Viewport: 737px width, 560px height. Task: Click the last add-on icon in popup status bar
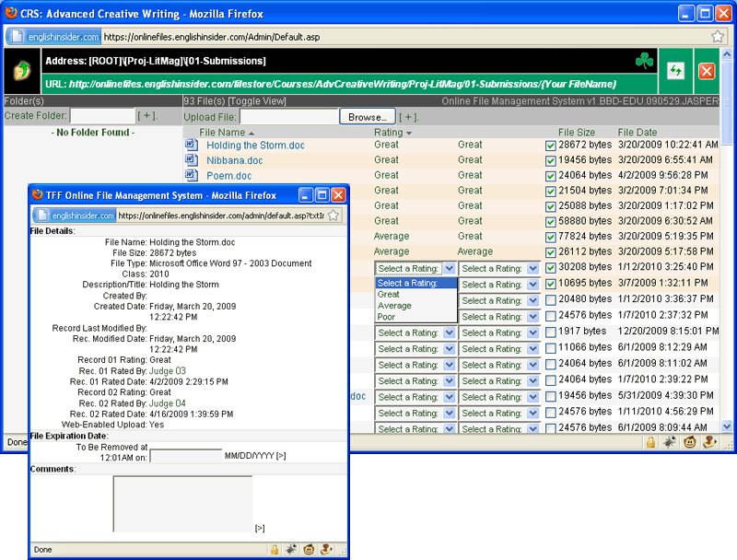(326, 549)
